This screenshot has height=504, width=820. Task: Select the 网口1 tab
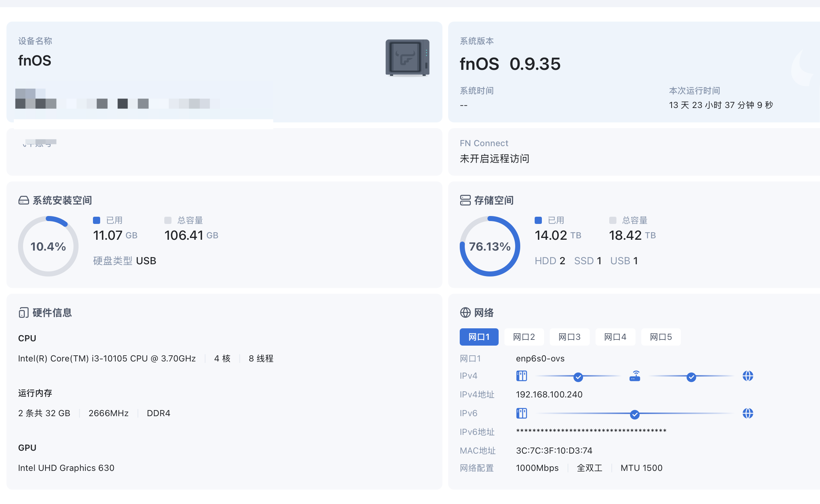click(x=479, y=337)
